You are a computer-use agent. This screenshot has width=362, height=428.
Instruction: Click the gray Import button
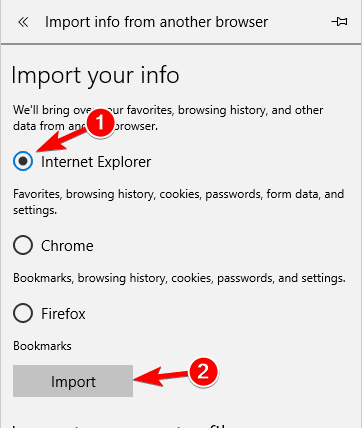tap(73, 381)
